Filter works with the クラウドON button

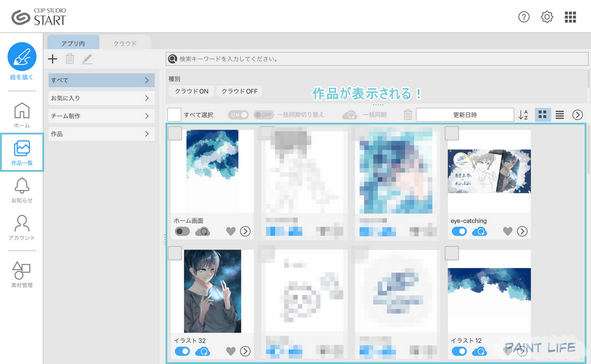pos(191,91)
